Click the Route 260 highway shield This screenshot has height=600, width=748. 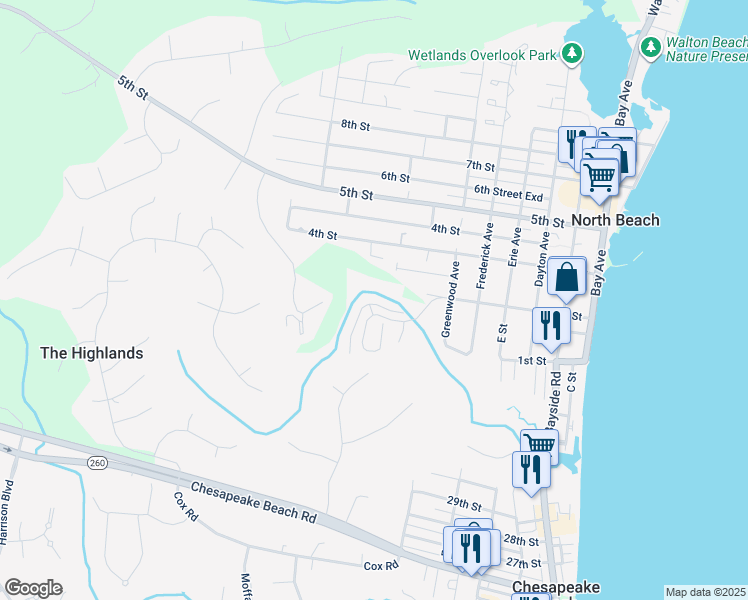97,462
